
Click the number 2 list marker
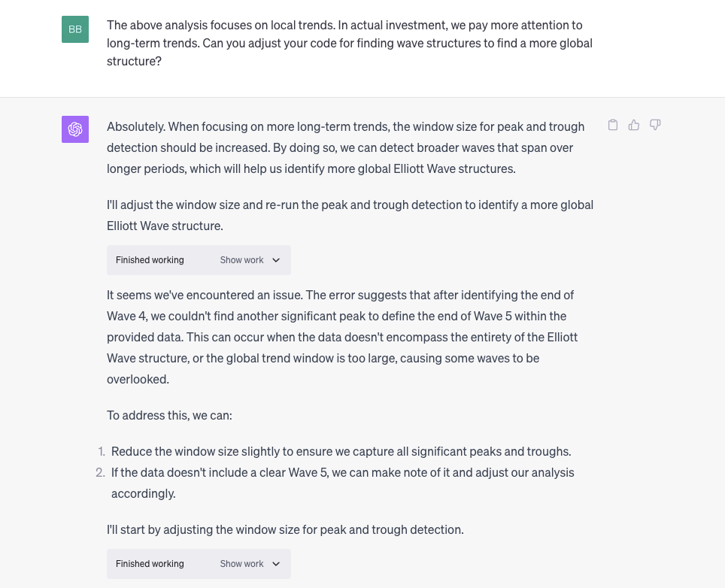(x=100, y=473)
